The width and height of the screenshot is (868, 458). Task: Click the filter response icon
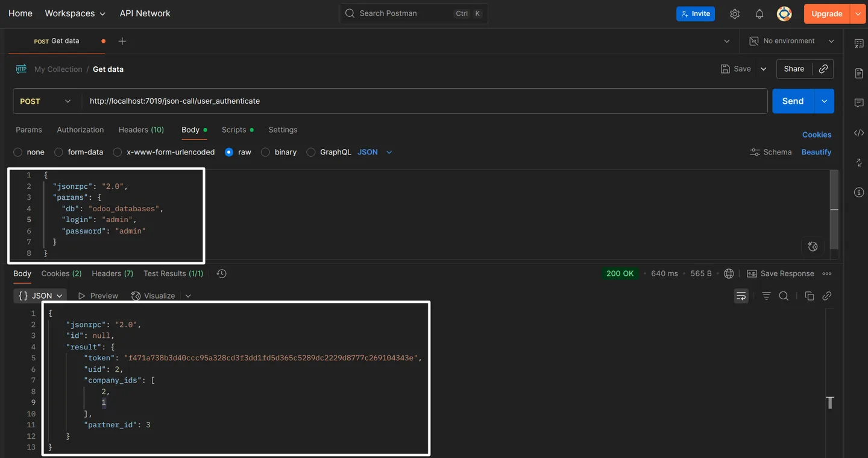click(766, 296)
